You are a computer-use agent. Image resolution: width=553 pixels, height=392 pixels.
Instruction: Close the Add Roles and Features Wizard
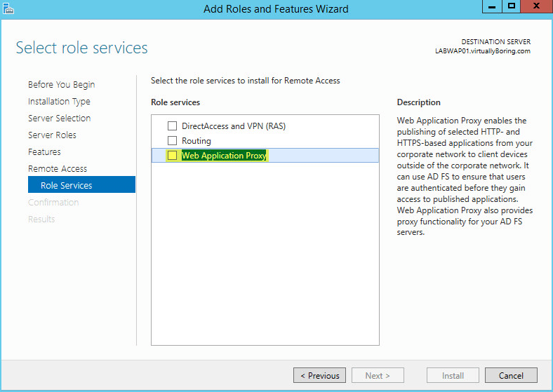click(536, 6)
